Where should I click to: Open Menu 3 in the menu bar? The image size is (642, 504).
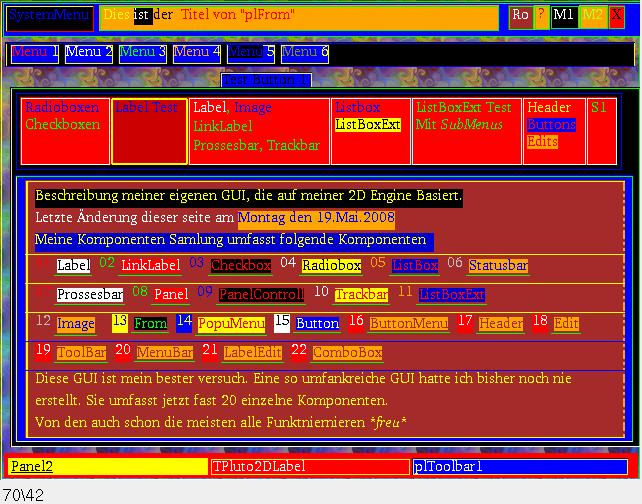pyautogui.click(x=142, y=52)
